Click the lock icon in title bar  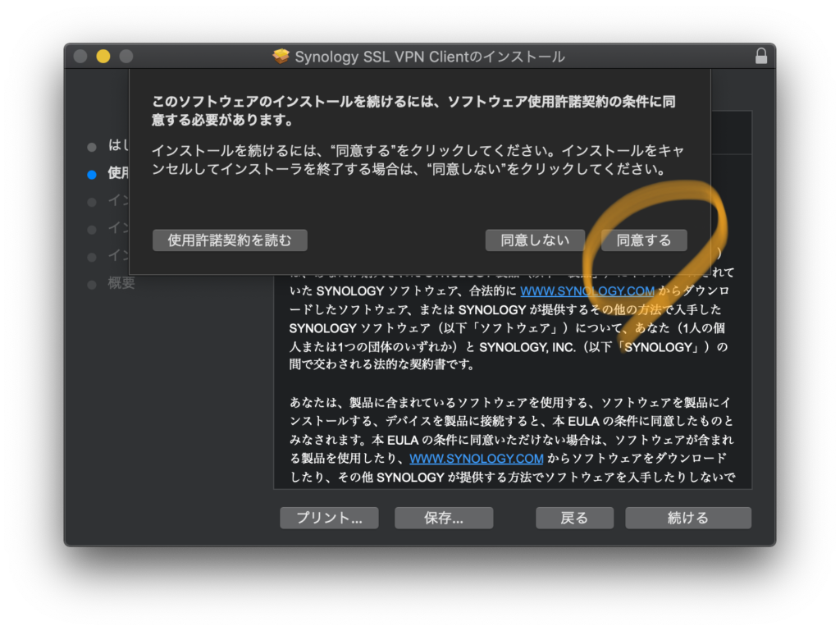[x=761, y=57]
